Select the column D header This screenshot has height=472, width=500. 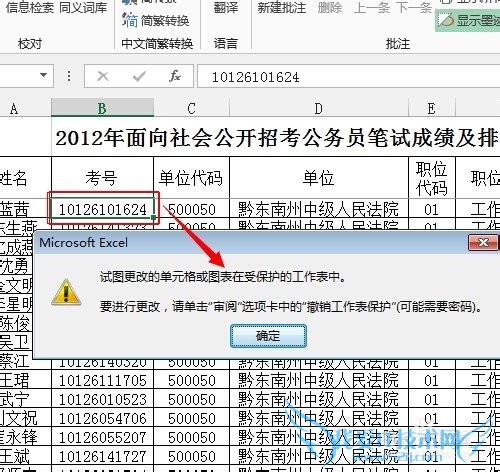(x=319, y=108)
